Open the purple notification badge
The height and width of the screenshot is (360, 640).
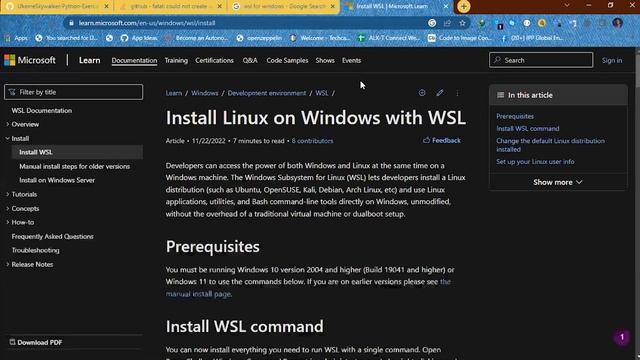pyautogui.click(x=622, y=337)
